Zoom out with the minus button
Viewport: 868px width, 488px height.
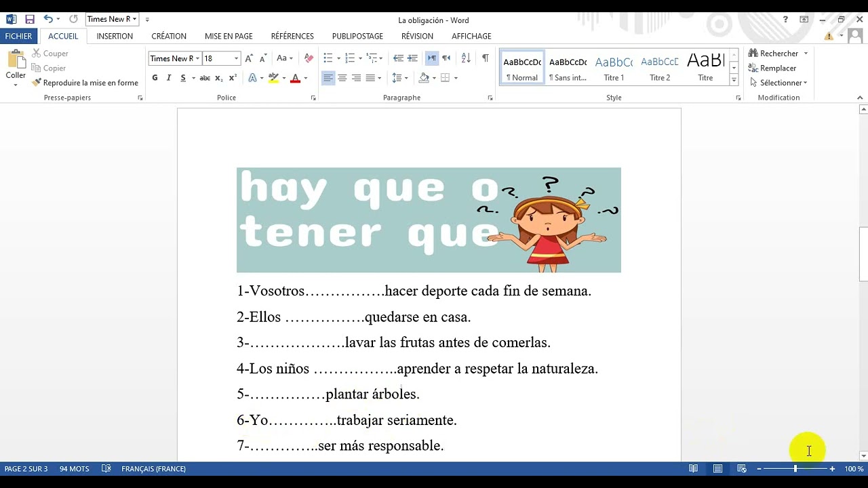click(759, 468)
